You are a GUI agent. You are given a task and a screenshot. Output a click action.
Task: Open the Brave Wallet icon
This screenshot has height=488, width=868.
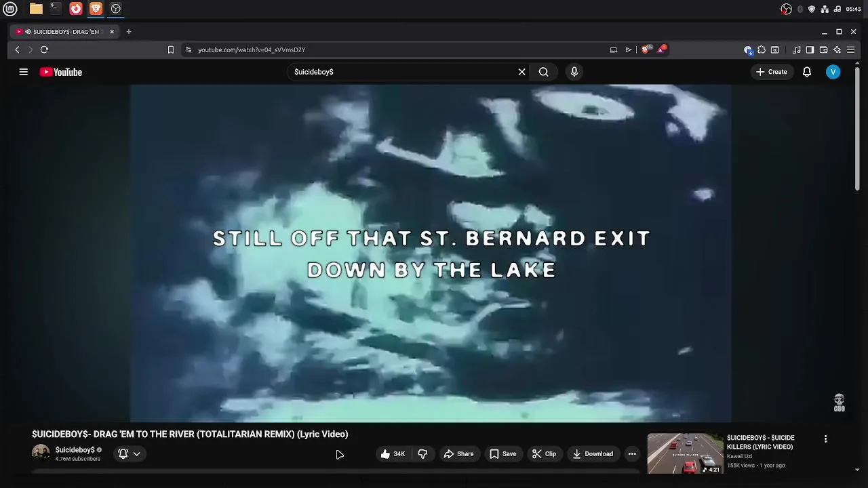point(823,49)
